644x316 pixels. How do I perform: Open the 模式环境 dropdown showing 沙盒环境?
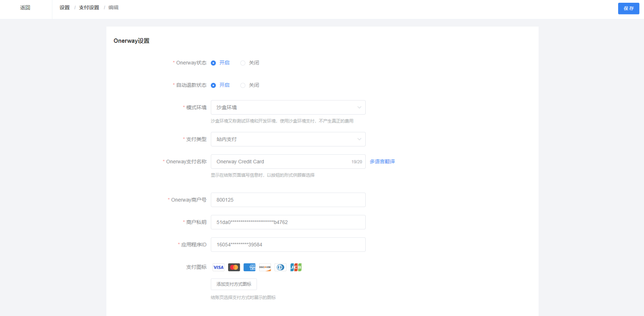288,107
